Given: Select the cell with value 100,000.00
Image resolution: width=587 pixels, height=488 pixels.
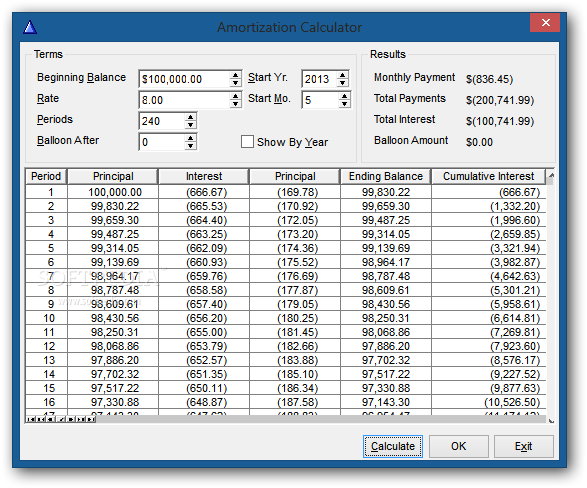Looking at the screenshot, I should coord(113,192).
